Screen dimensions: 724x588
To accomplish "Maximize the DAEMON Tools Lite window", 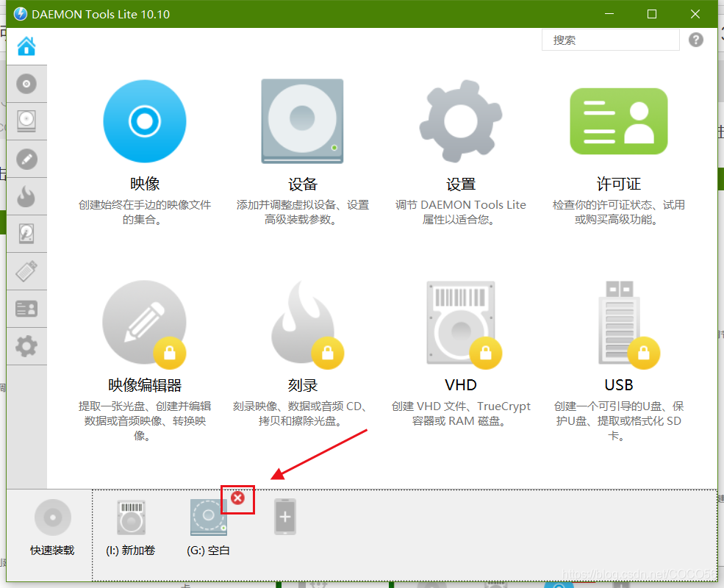I will 652,14.
